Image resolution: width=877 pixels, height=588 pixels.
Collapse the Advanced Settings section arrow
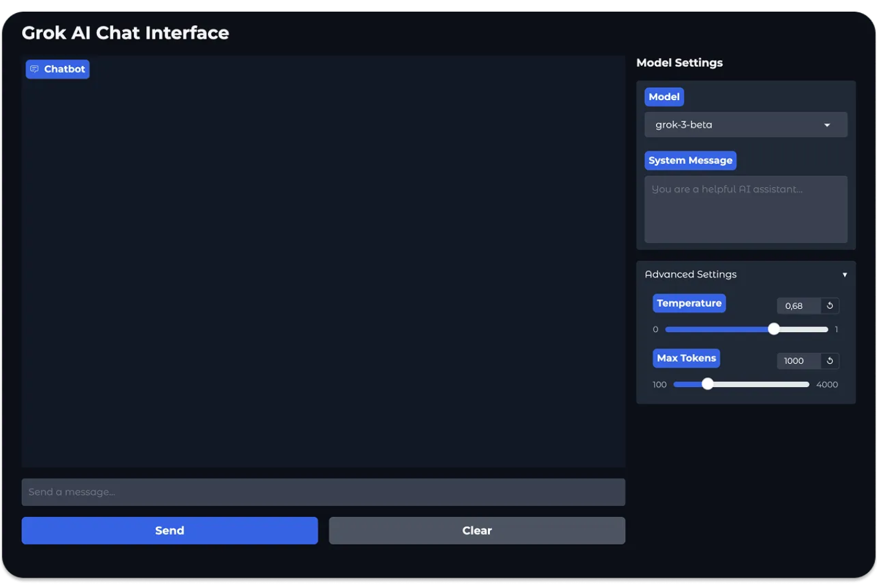point(845,275)
